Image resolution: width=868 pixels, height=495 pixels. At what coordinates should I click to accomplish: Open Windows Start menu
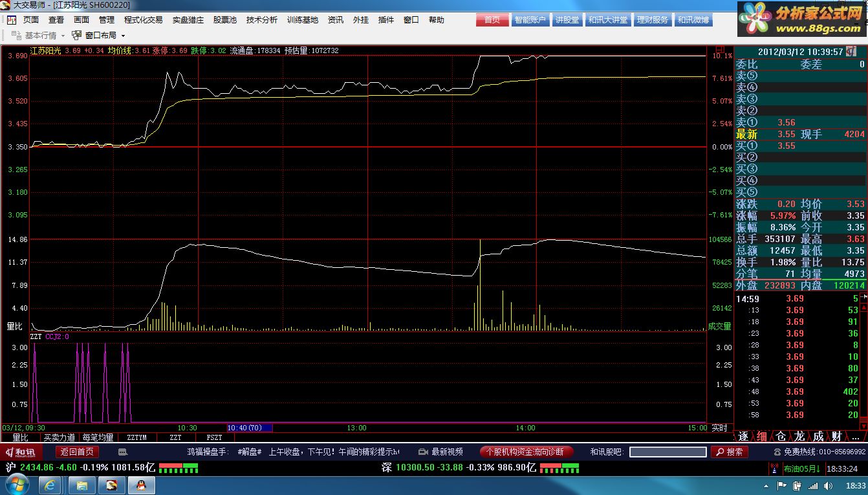(17, 485)
